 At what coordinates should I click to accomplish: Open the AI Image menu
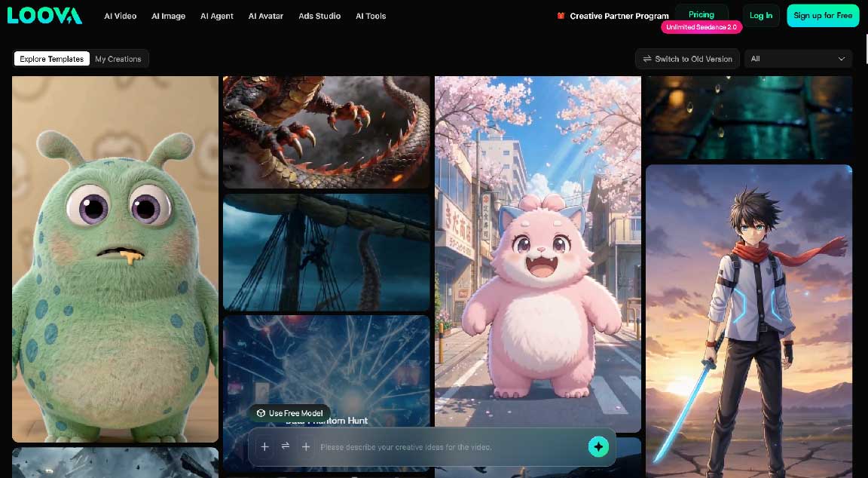pos(168,16)
